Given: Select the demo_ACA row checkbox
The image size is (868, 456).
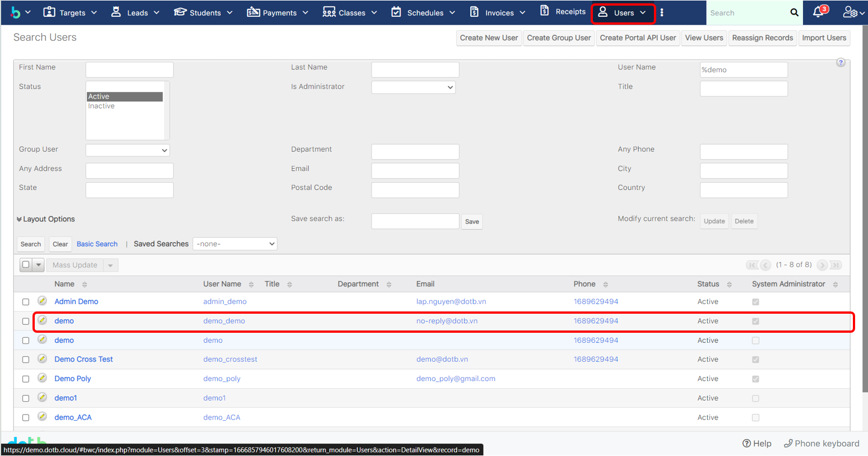Looking at the screenshot, I should pos(26,417).
